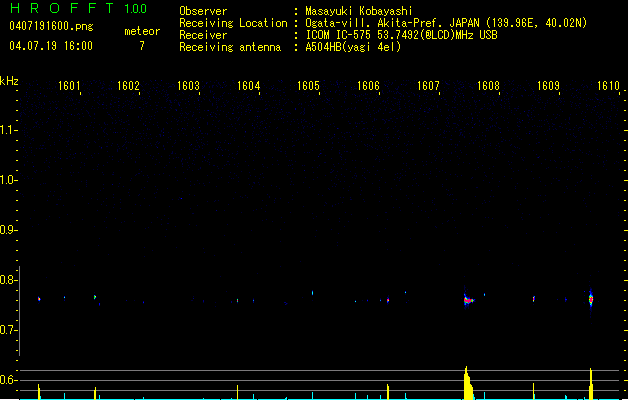Click the 1.1 kHz frequency label
Screen dimensions: 629x400
[8, 130]
